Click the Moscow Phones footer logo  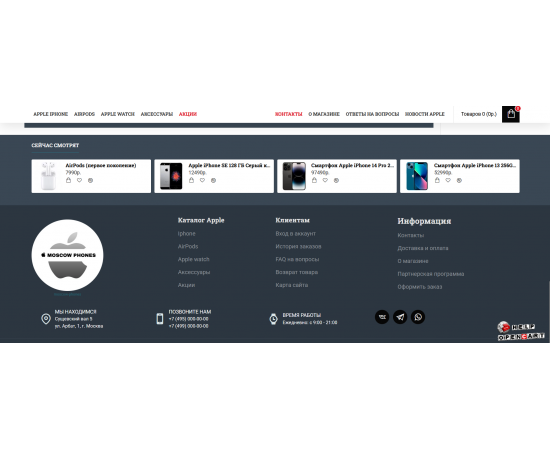click(x=67, y=255)
